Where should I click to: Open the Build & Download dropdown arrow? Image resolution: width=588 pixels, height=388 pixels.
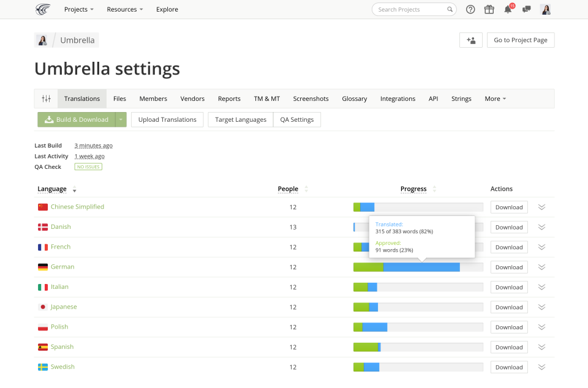(121, 119)
